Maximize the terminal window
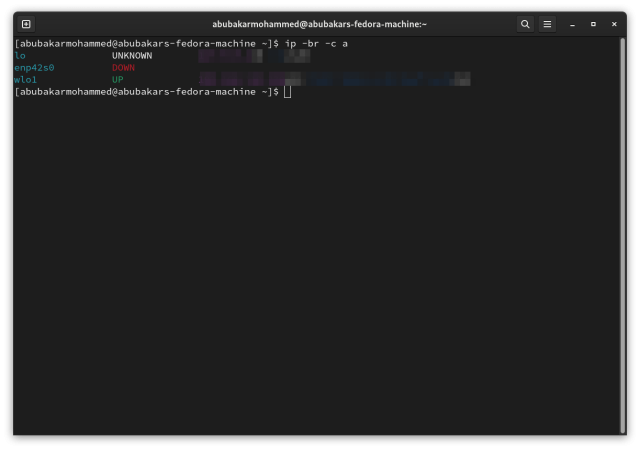 pyautogui.click(x=593, y=24)
